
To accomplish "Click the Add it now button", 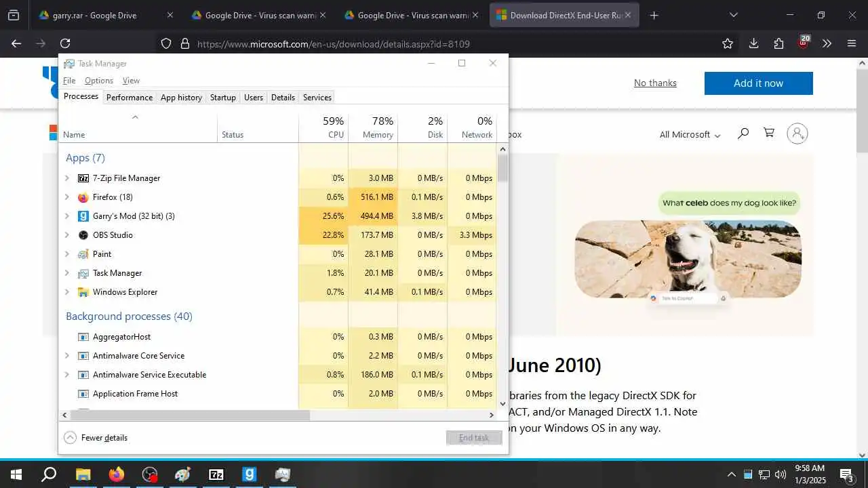I will click(x=758, y=83).
